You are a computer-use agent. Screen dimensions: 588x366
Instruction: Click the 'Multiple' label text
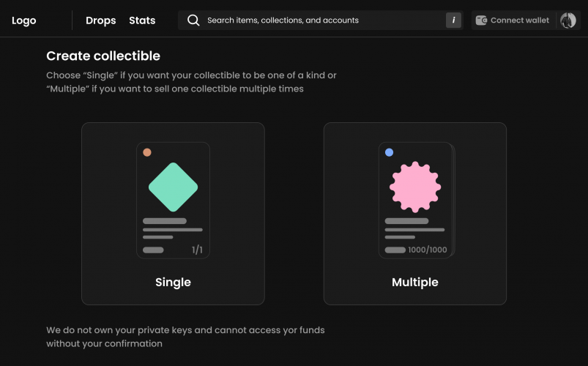tap(414, 282)
